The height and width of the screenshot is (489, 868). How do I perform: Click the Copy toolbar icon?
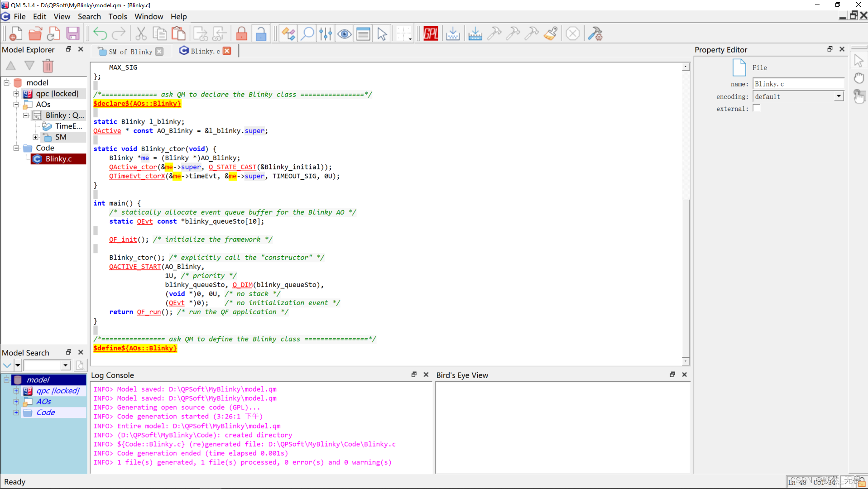[159, 34]
